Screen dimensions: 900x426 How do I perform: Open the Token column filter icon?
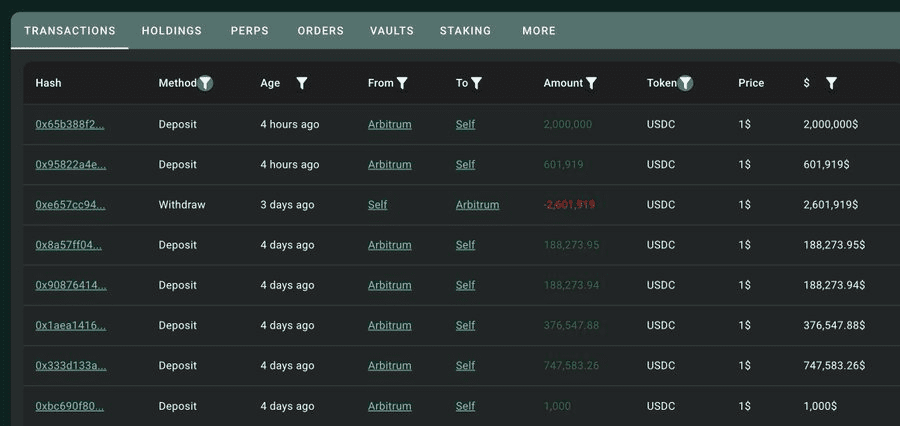[x=685, y=83]
